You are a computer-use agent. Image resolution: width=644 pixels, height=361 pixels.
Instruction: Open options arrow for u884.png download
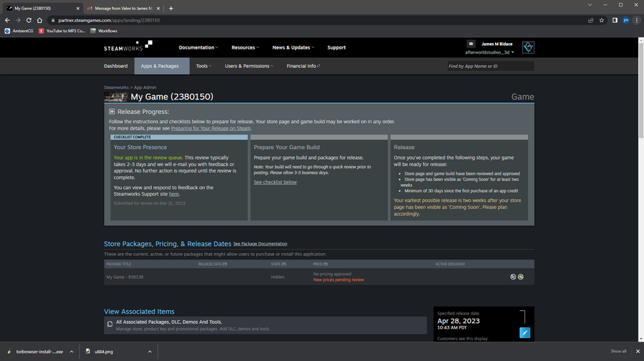(150, 352)
